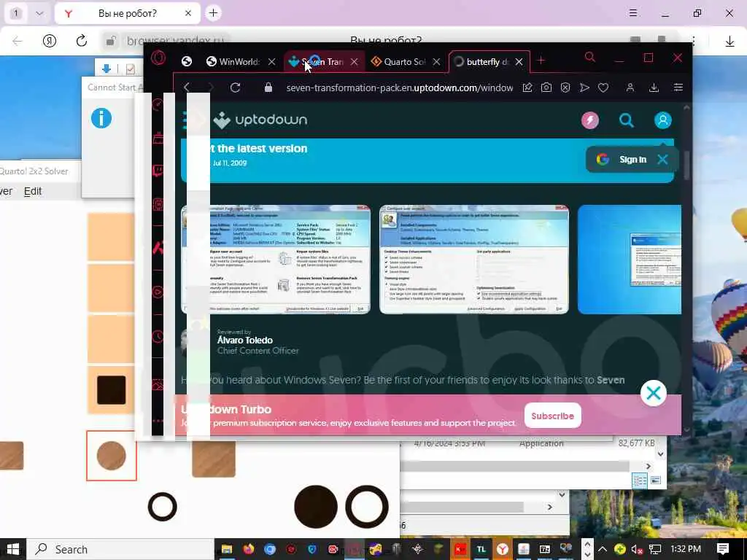
Task: Open Yandex browser tab list dropdown chevron
Action: [x=39, y=13]
